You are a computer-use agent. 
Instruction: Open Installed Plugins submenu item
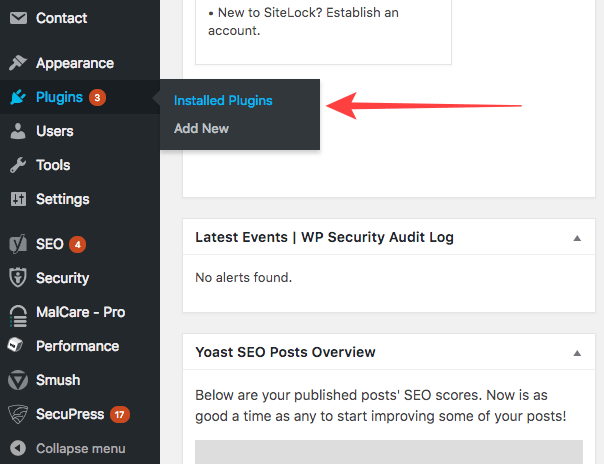click(223, 100)
